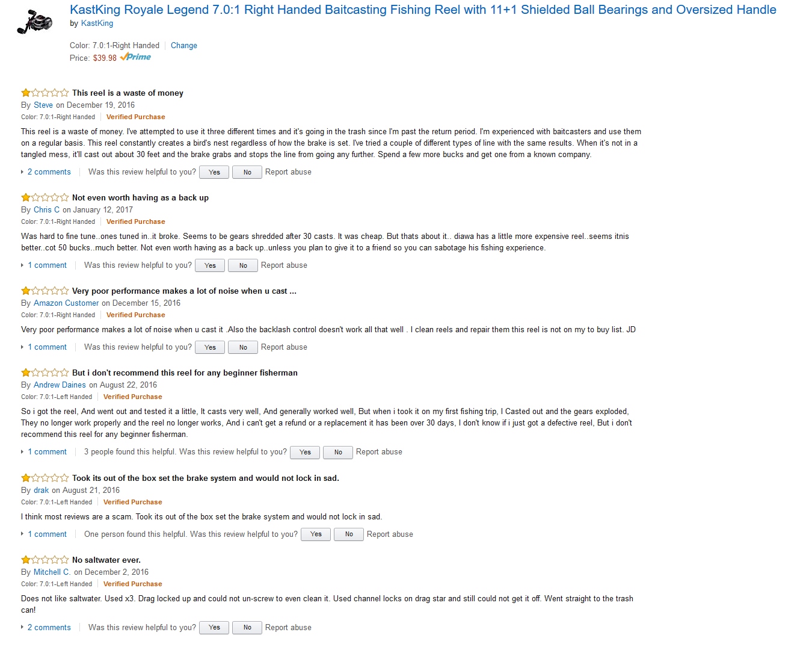The width and height of the screenshot is (812, 650).
Task: Open 'Very poor performance' review title
Action: [184, 291]
